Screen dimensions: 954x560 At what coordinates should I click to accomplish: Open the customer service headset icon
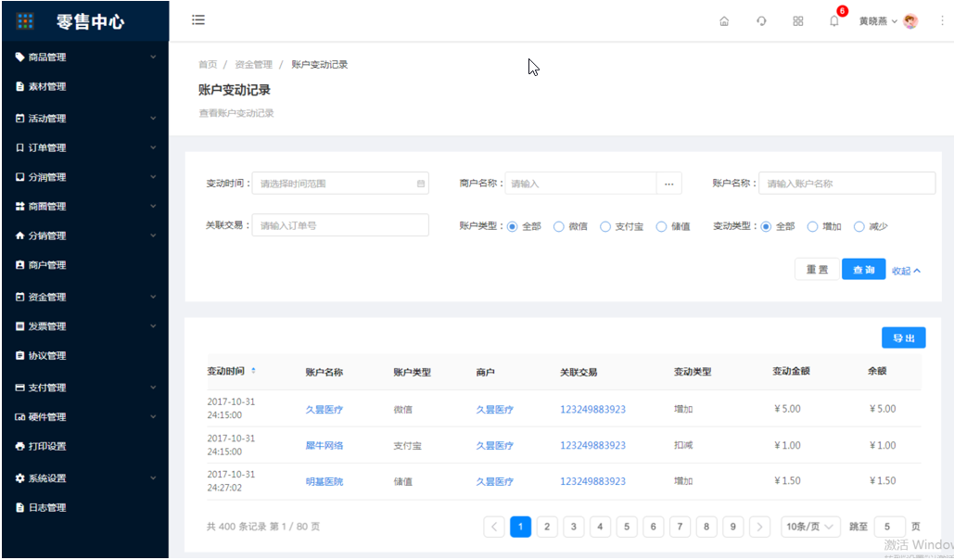point(761,21)
